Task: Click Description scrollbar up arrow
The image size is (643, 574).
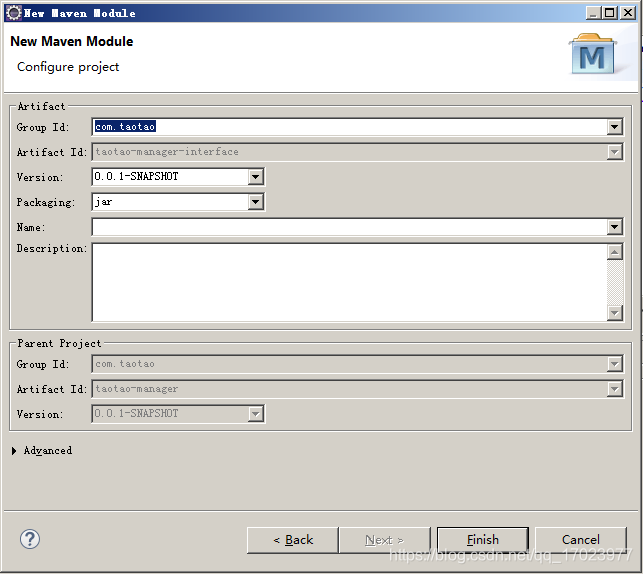Action: click(614, 252)
